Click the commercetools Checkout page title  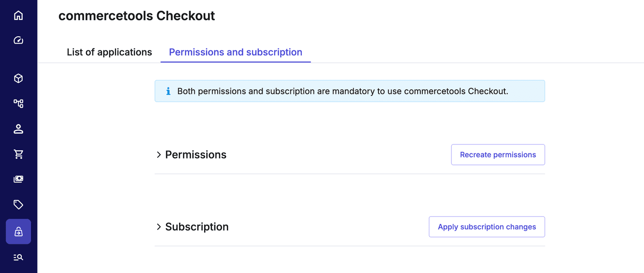(x=137, y=16)
